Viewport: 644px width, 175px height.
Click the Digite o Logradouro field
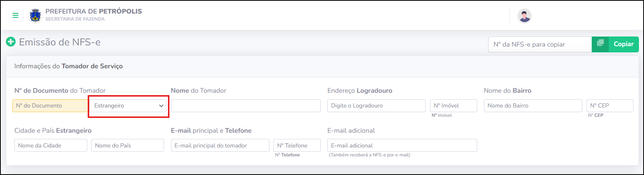[376, 106]
